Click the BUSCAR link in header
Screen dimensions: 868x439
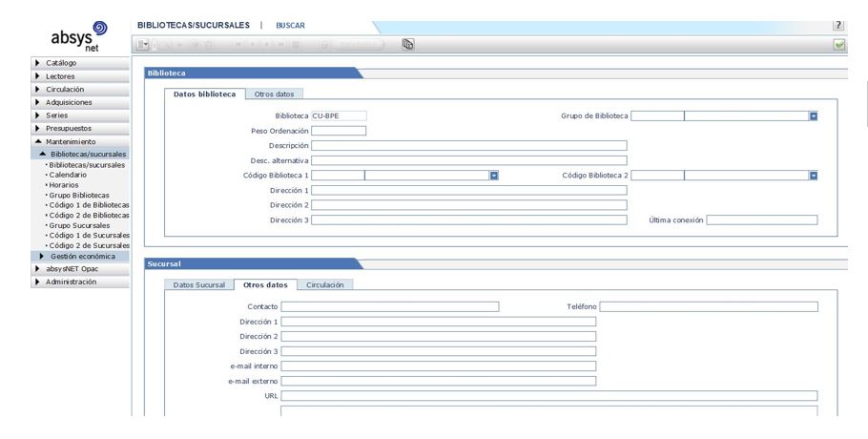click(290, 25)
